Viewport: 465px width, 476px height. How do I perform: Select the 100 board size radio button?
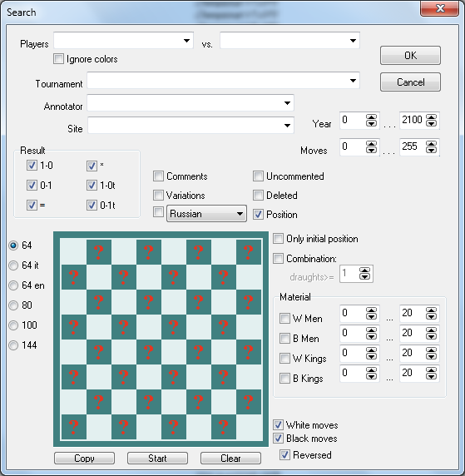click(x=13, y=325)
